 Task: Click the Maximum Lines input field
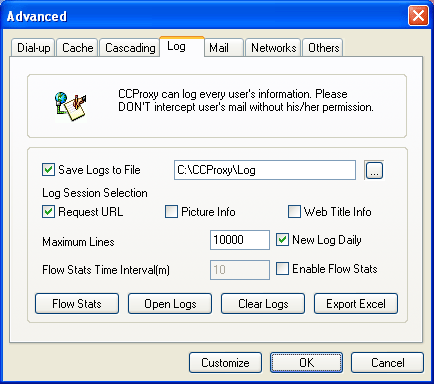(240, 240)
